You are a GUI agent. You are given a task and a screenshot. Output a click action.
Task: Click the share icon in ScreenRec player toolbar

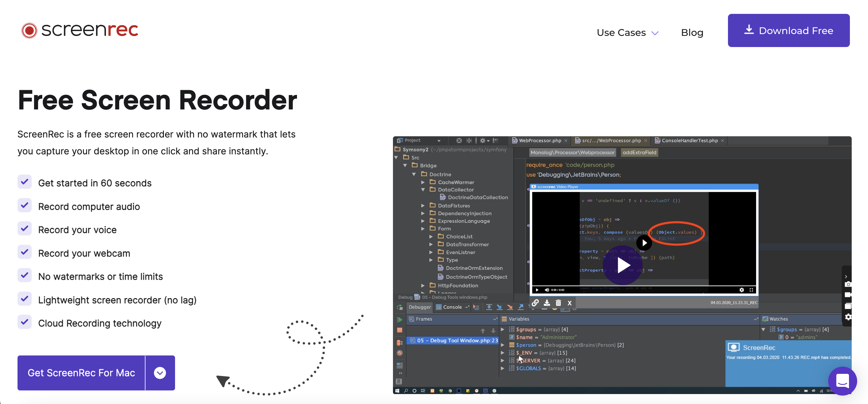click(535, 303)
